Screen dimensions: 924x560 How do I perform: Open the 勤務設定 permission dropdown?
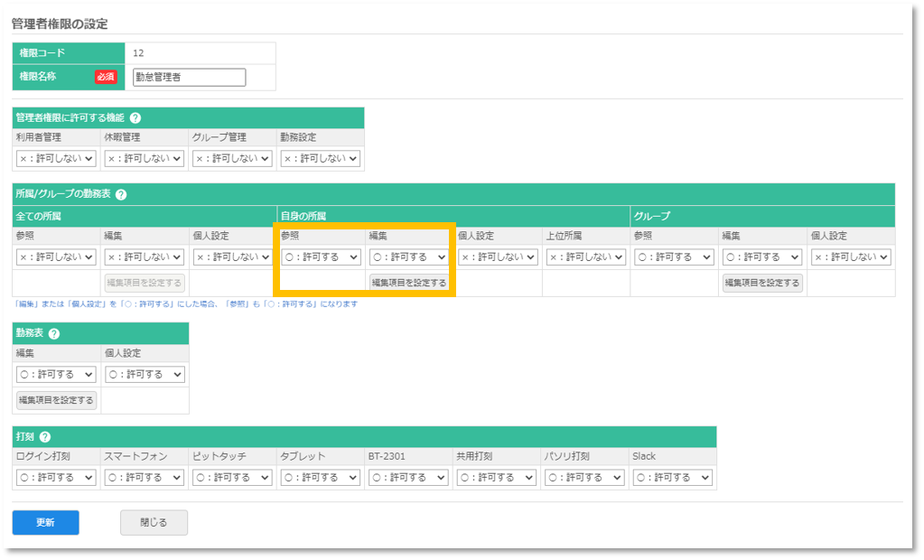coord(318,158)
